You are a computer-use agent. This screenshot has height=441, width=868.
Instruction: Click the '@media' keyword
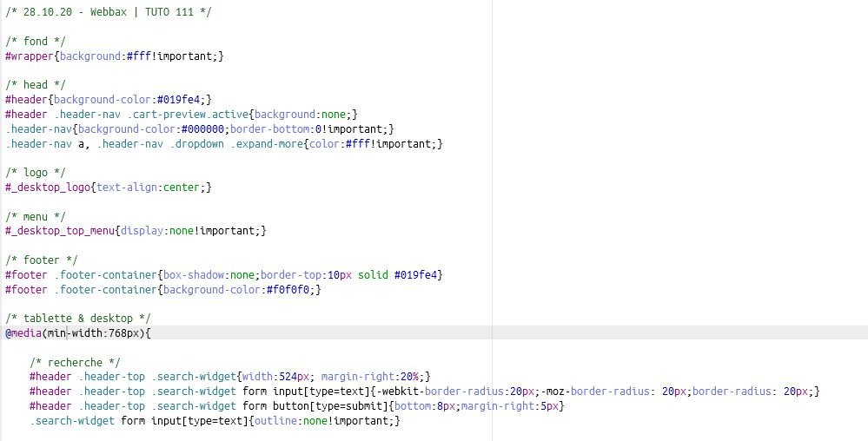click(23, 333)
